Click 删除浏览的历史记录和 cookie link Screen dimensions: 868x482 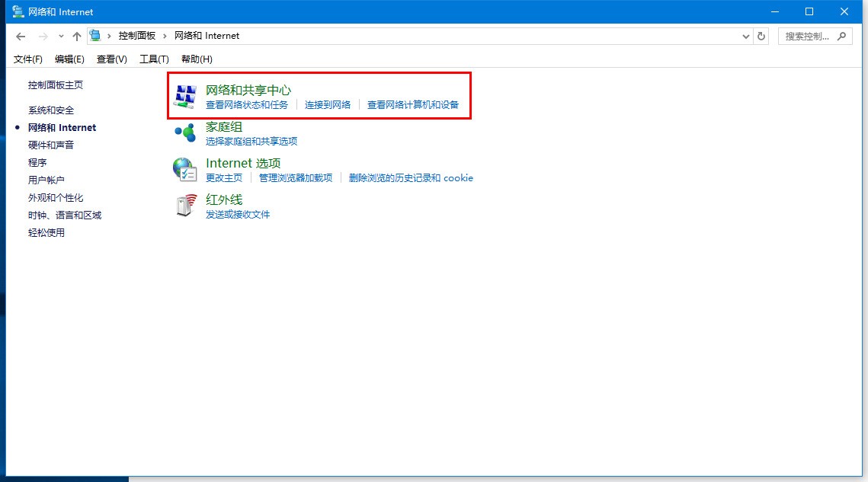[x=411, y=178]
